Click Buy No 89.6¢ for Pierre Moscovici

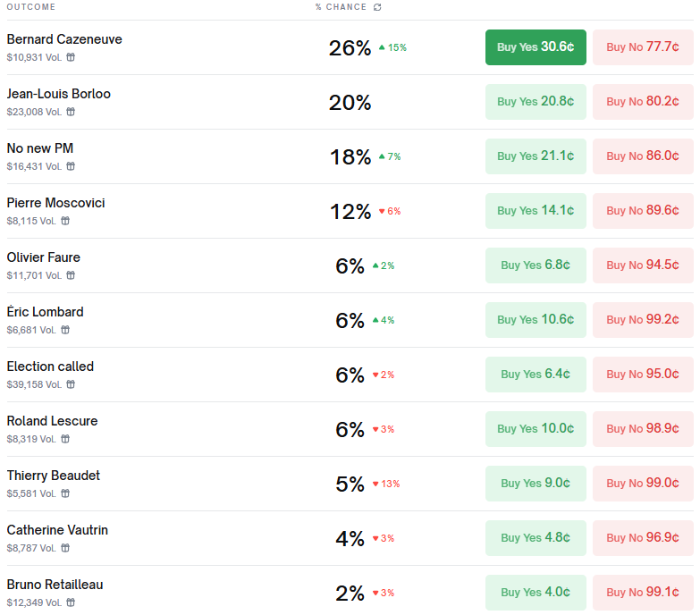pyautogui.click(x=643, y=211)
